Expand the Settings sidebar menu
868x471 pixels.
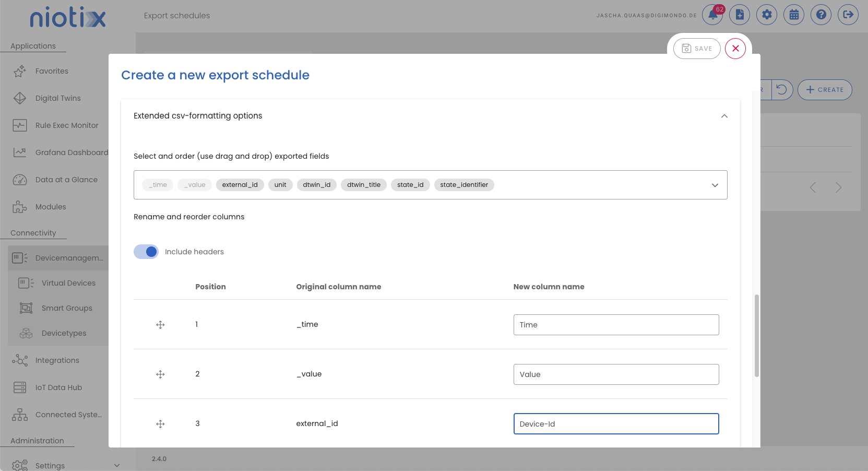(x=117, y=465)
